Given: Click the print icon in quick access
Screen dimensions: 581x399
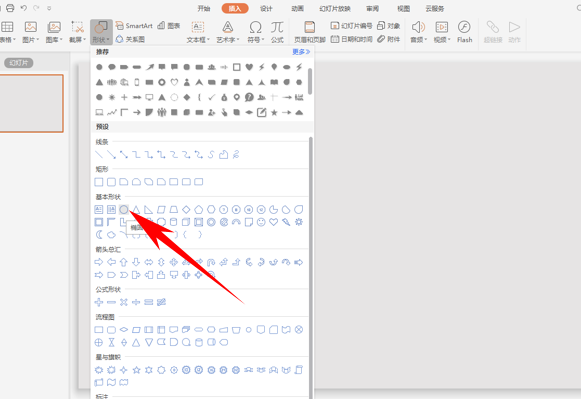Looking at the screenshot, I should point(10,8).
